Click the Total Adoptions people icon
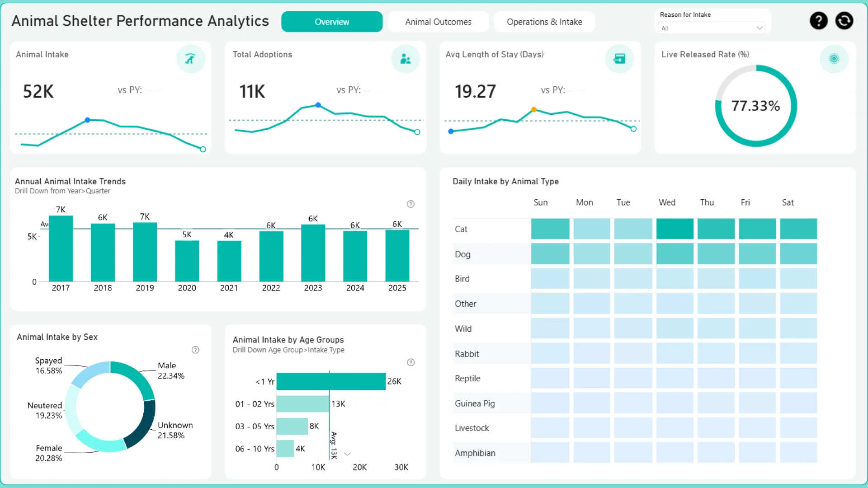The image size is (868, 488). click(x=405, y=59)
